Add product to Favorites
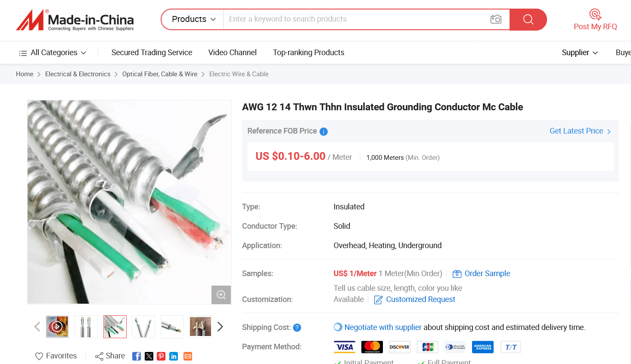 tap(56, 356)
